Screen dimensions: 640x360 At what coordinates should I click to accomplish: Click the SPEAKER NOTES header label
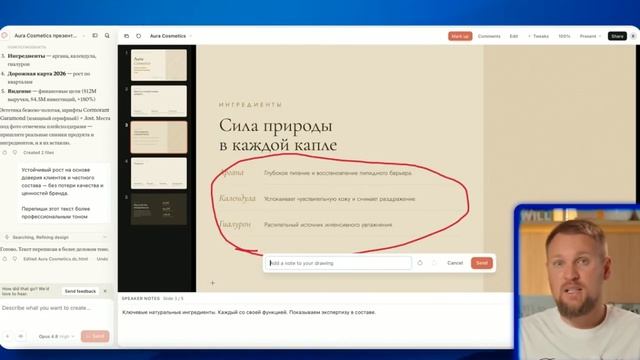140,298
